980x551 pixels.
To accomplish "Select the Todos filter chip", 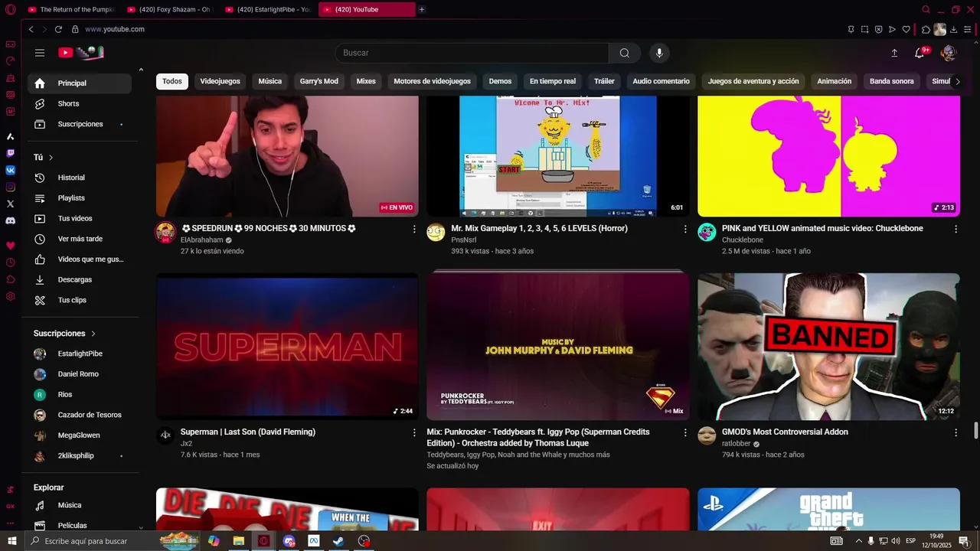I will [172, 81].
